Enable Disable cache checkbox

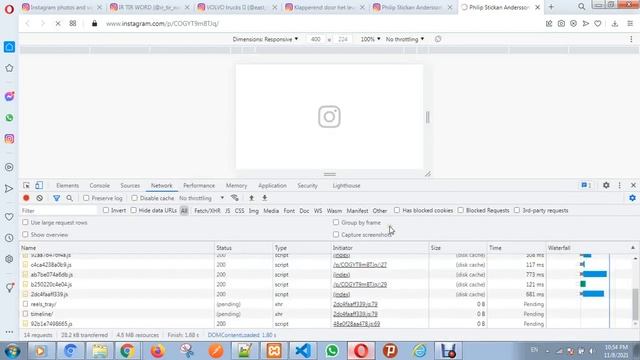pyautogui.click(x=134, y=198)
